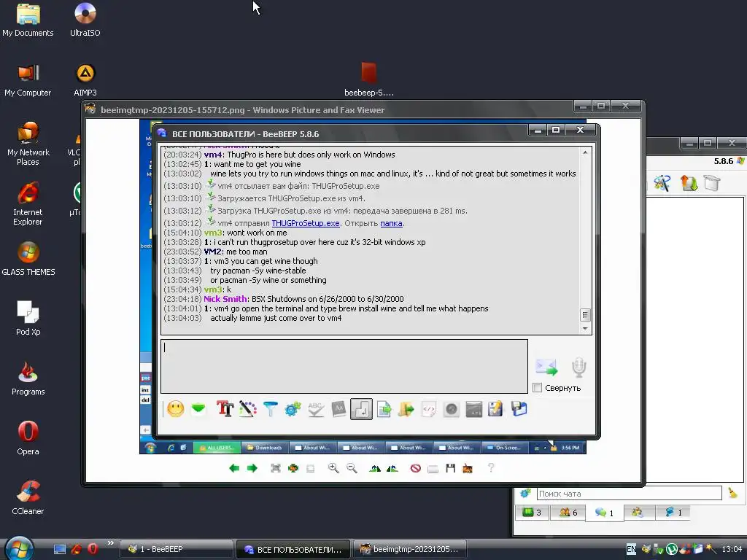Click the Поиск чата search field
The image size is (747, 560).
(630, 494)
